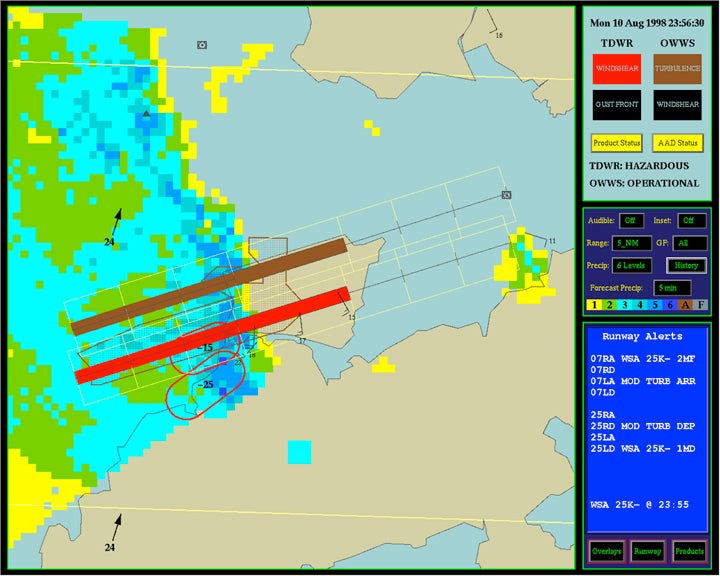
Task: Click the brown OWWS Turbulence indicator
Action: coord(677,68)
